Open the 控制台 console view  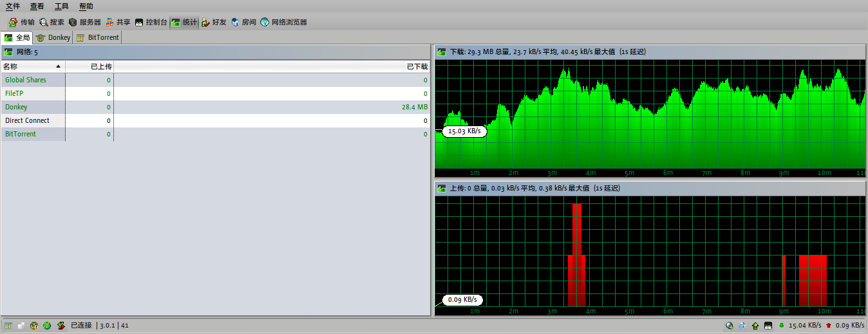pyautogui.click(x=151, y=22)
